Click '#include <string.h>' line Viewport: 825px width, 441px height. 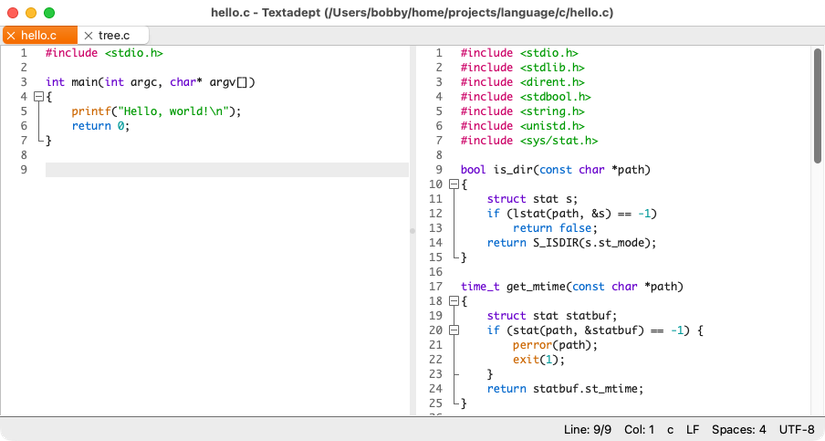(522, 111)
